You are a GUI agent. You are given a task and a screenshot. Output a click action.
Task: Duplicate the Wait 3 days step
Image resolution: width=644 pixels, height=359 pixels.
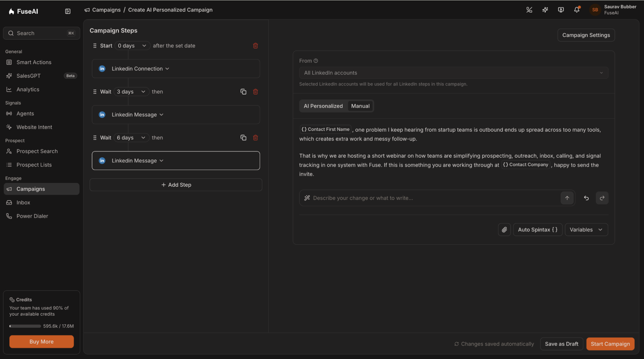(x=243, y=92)
